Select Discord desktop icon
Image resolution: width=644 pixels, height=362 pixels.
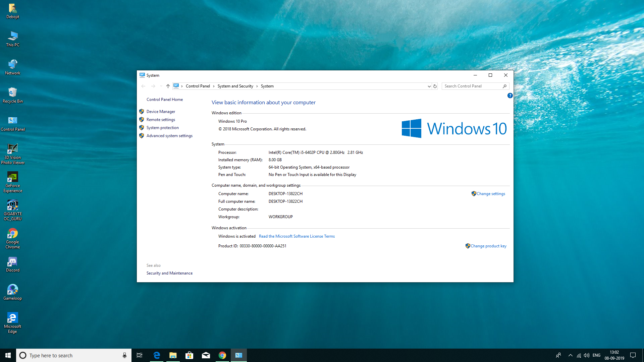tap(13, 264)
